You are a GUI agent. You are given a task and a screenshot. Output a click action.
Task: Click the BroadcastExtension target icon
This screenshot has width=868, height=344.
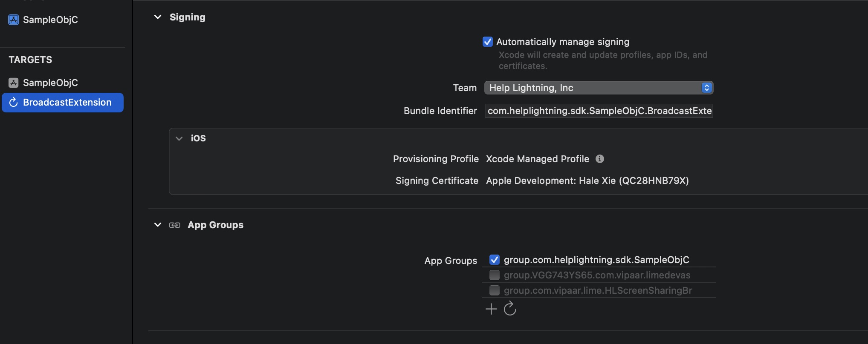coord(14,102)
